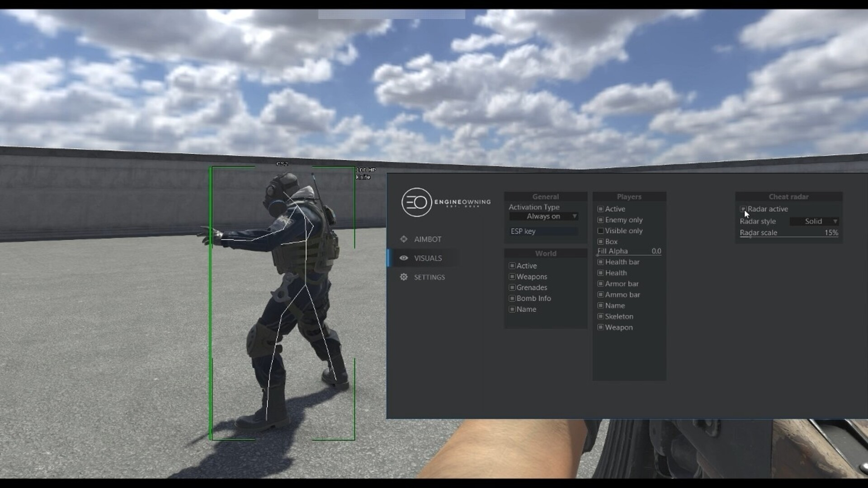Click the Settings gear icon
The image size is (868, 488).
coord(404,277)
